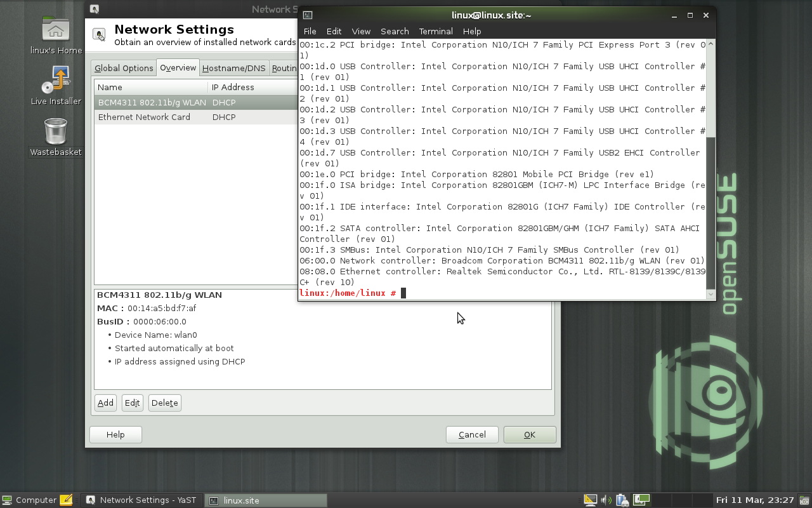Confirm Network Settings with OK
812x508 pixels.
[530, 434]
